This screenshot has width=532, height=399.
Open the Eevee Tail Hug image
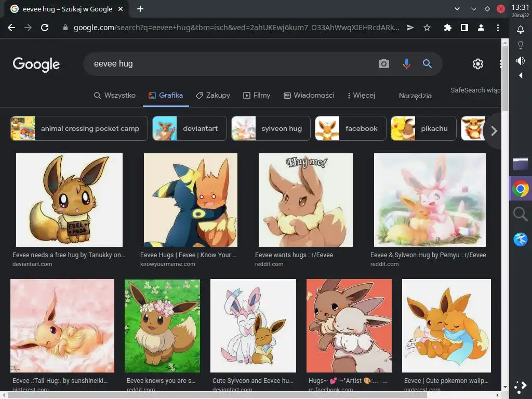click(62, 326)
